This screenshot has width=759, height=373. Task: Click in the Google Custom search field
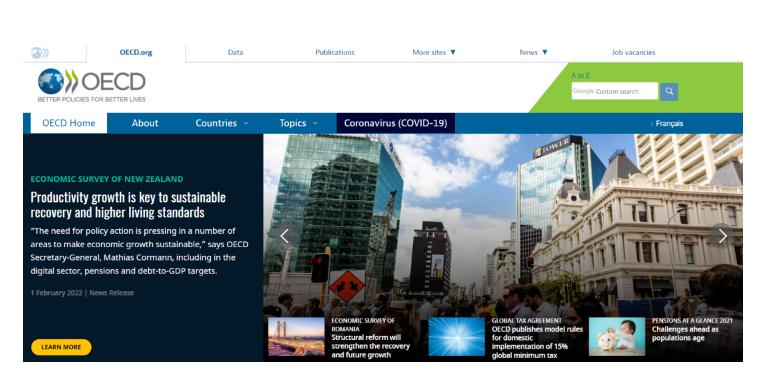[x=614, y=91]
